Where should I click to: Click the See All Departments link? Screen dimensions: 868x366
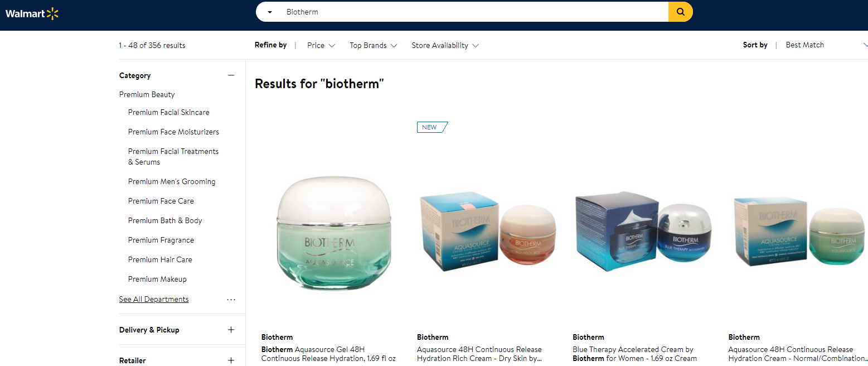click(x=154, y=299)
